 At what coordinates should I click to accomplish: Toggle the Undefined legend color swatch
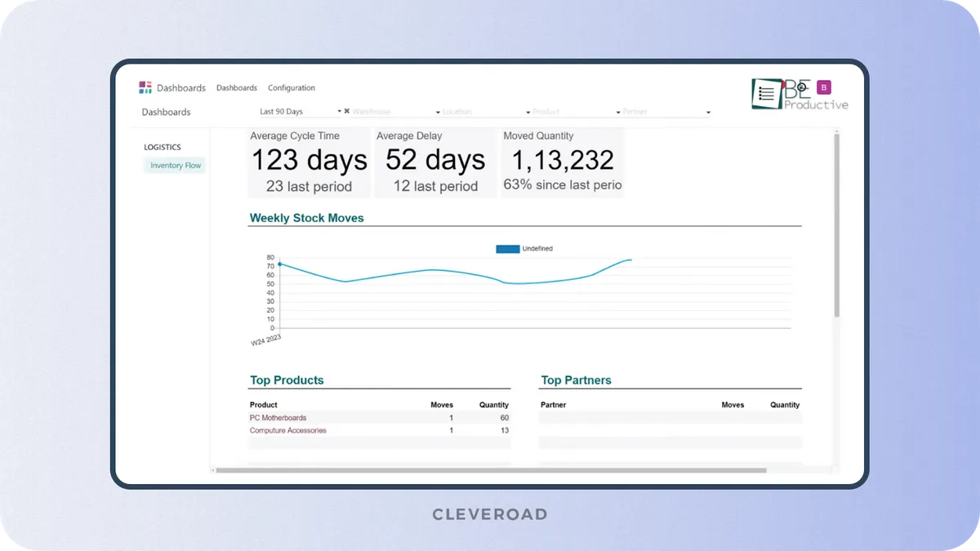(507, 248)
